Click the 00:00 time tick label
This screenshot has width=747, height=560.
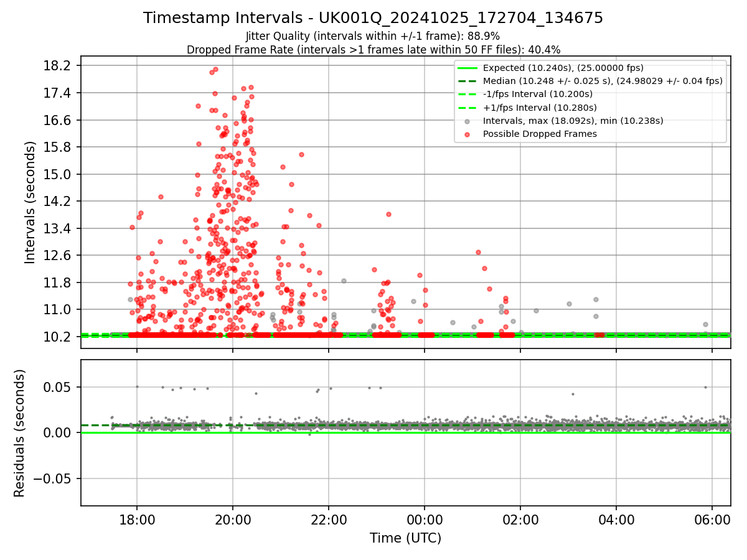(425, 519)
